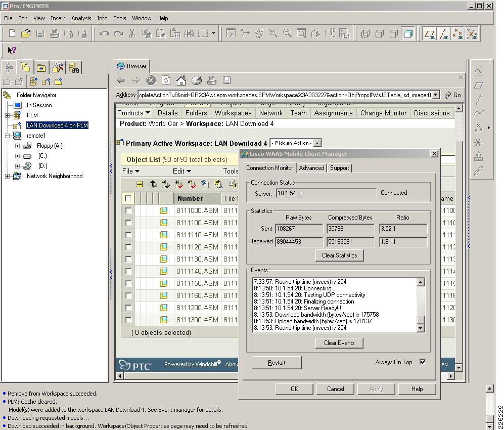Click the Undo arrow icon
This screenshot has width=504, height=430.
pyautogui.click(x=104, y=33)
